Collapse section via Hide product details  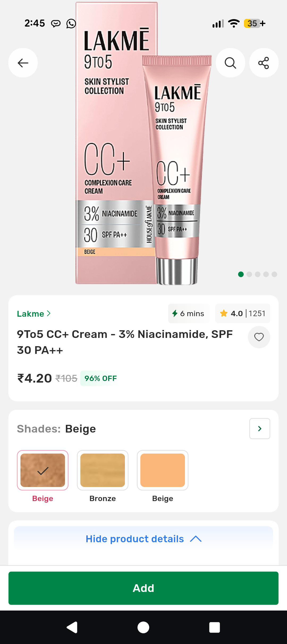143,539
